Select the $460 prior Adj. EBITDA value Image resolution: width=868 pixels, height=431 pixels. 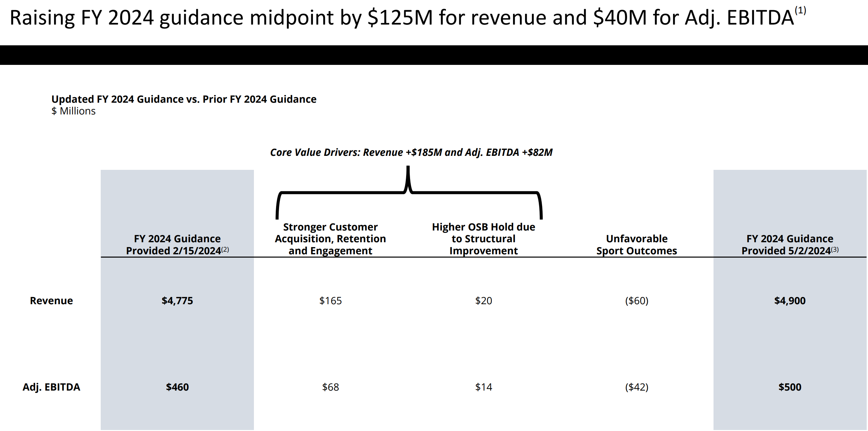coord(177,387)
